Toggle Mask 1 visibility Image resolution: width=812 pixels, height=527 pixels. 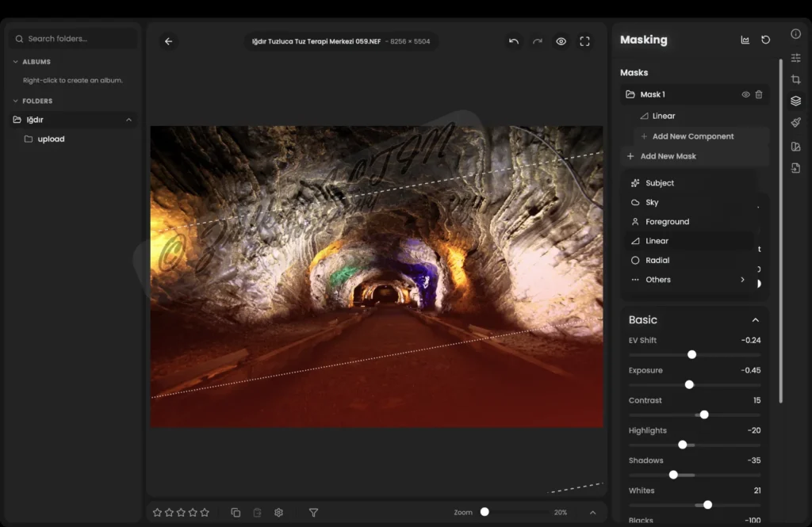[x=745, y=94]
